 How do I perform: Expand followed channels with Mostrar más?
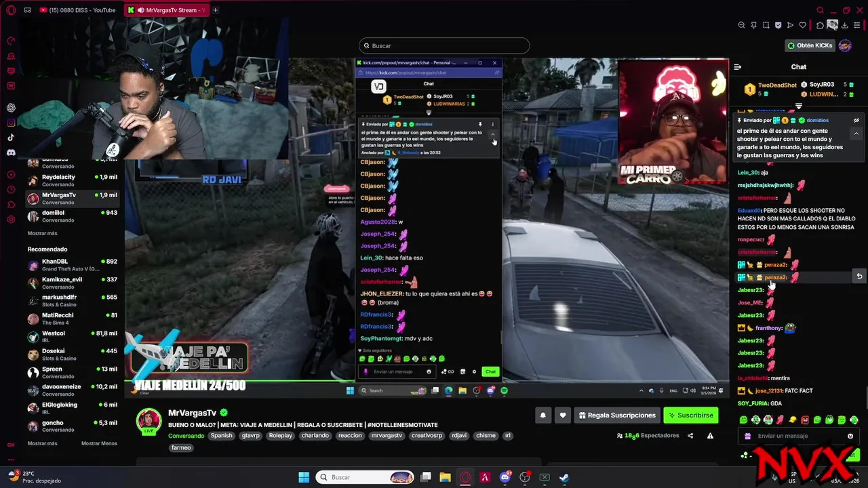(42, 233)
